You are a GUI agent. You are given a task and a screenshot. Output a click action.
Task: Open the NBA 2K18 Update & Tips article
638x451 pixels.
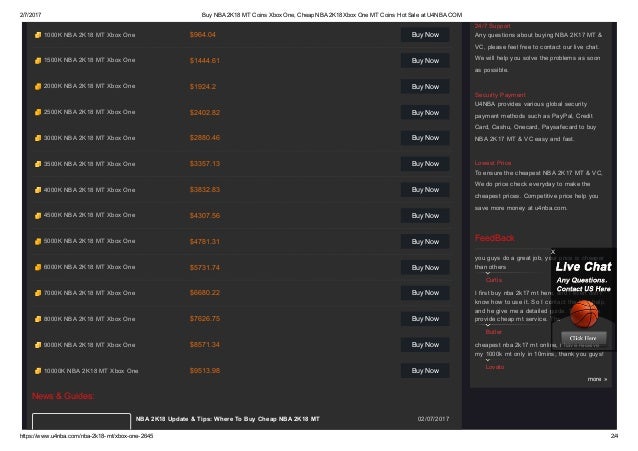[227, 419]
